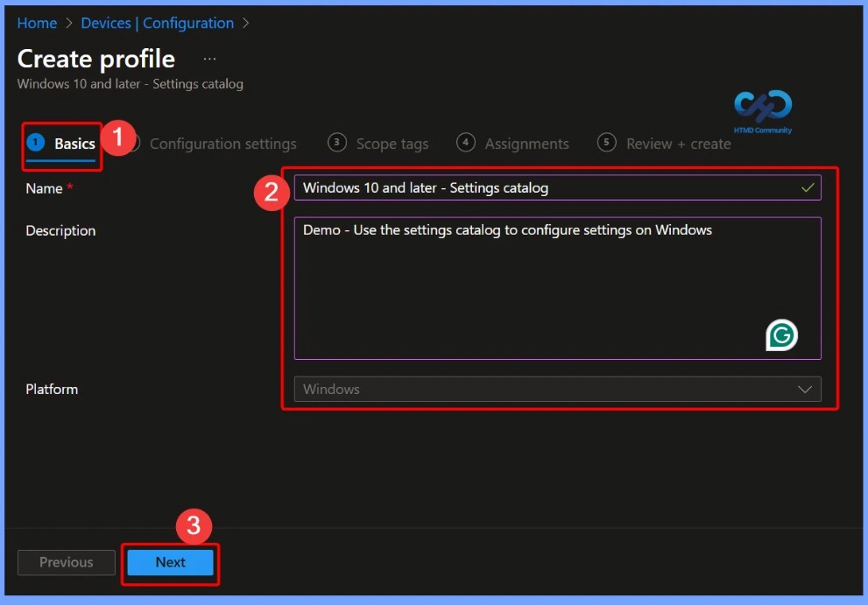Click the ellipsis next to Create profile title
The image size is (868, 605).
click(x=208, y=59)
